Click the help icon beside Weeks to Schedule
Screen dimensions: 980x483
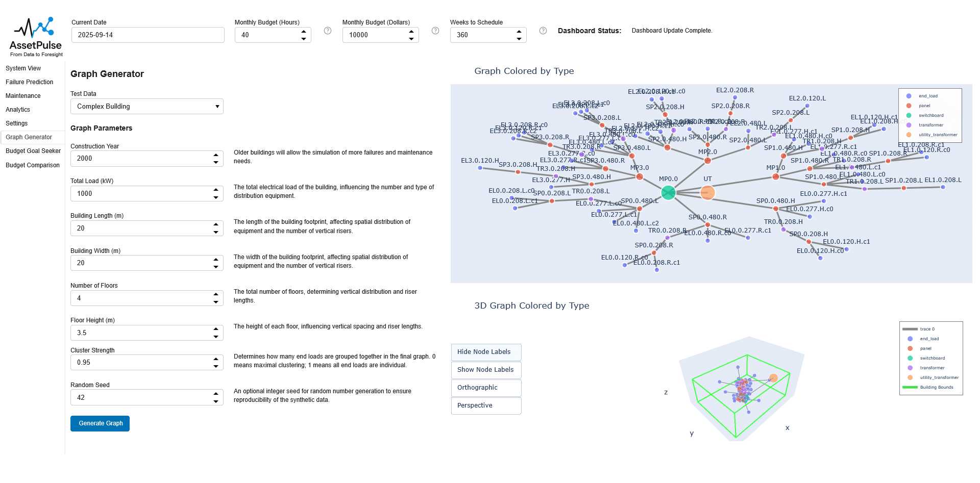click(543, 31)
